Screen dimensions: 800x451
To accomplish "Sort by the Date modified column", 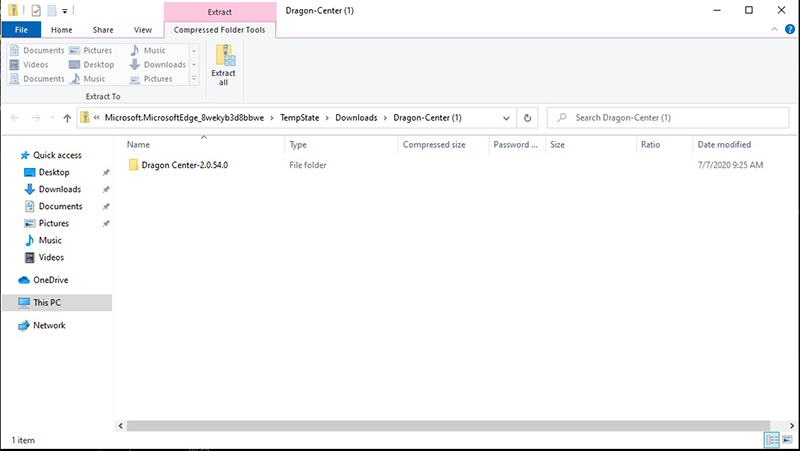I will click(x=724, y=145).
